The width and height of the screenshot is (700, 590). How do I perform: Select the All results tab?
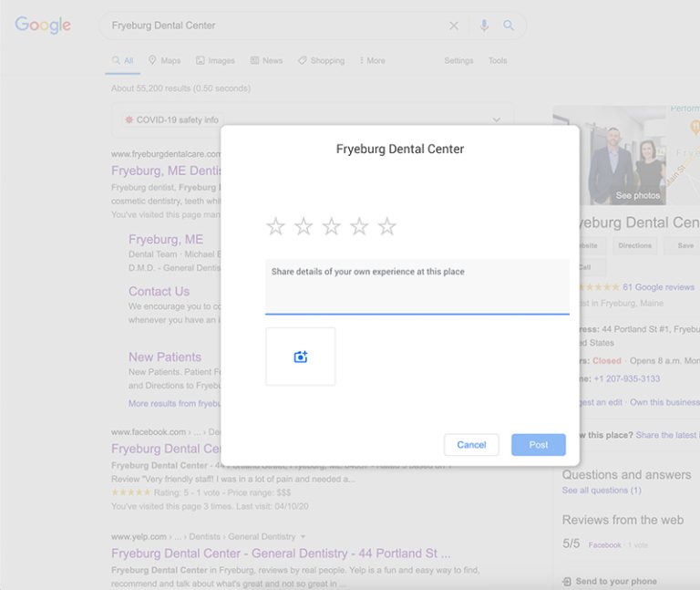coord(123,61)
